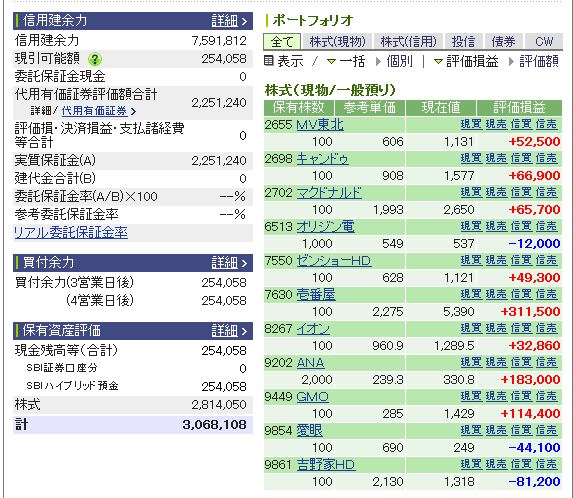Open 詳細 for 買付余力

(x=229, y=263)
